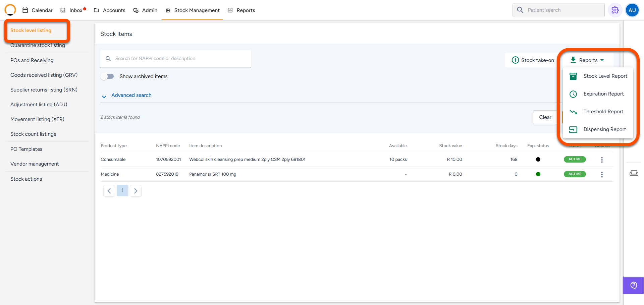This screenshot has height=305, width=644.
Task: Click the AI assistant icon beside patient search
Action: coord(615,10)
